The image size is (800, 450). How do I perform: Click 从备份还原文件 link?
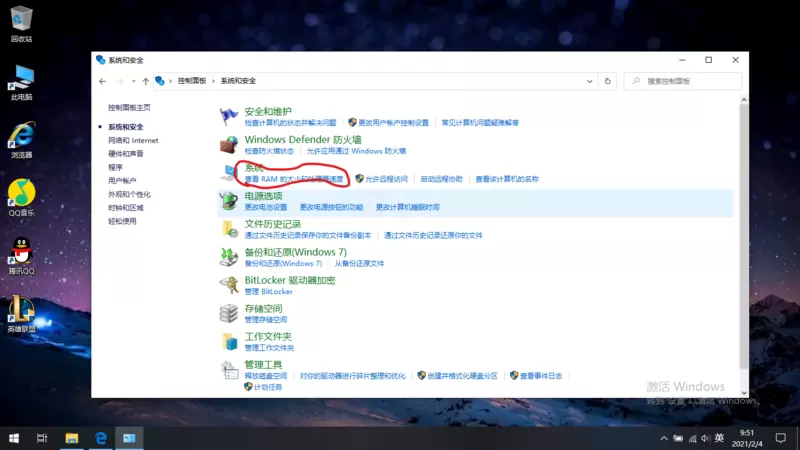pos(359,263)
